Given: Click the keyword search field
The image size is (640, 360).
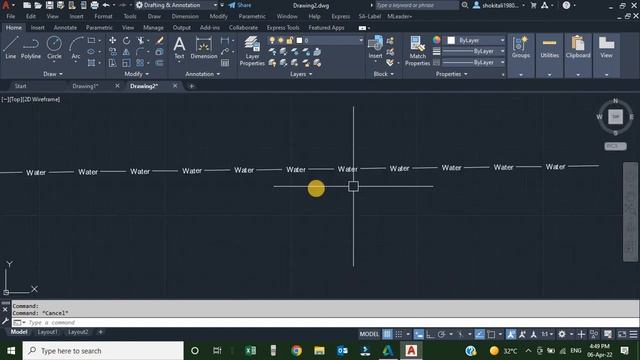Looking at the screenshot, I should click(x=417, y=5).
